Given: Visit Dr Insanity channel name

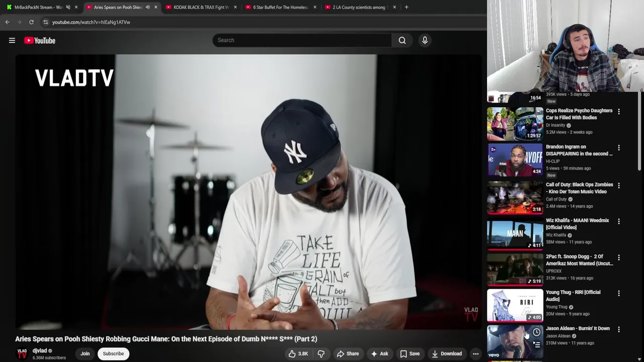Looking at the screenshot, I should coord(555,125).
